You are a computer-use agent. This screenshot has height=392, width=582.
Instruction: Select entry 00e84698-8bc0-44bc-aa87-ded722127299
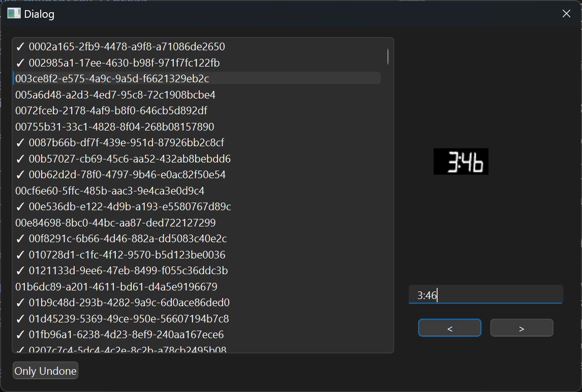pyautogui.click(x=197, y=222)
